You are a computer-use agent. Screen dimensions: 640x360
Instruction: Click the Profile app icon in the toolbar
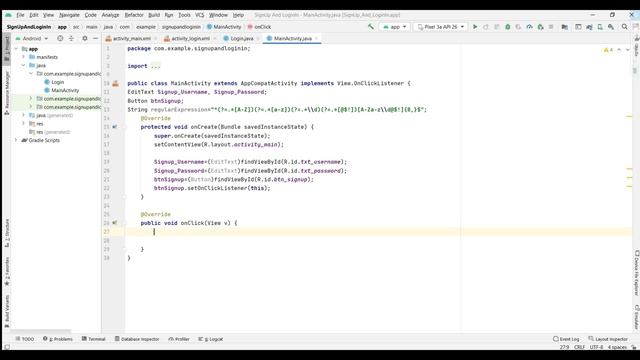[x=529, y=27]
